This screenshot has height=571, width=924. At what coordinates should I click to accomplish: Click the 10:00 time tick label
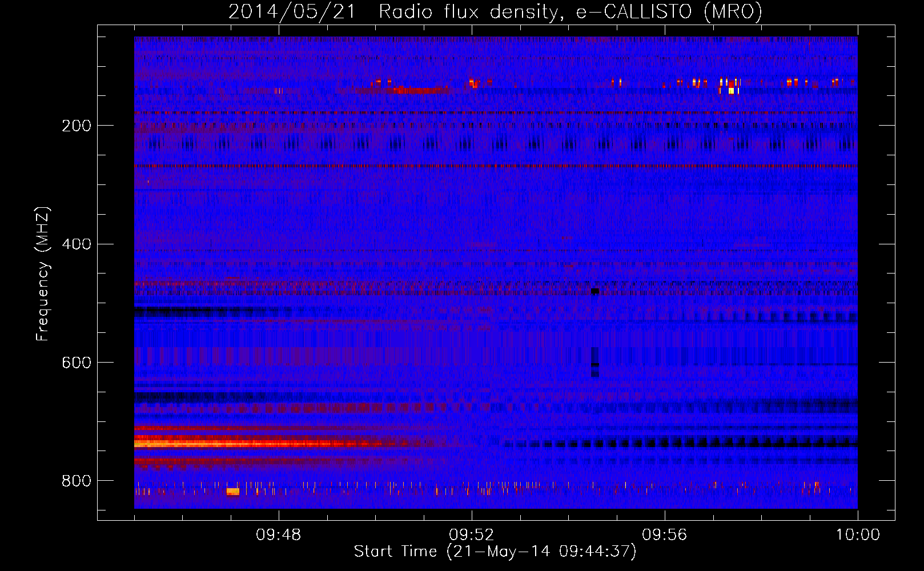point(858,535)
